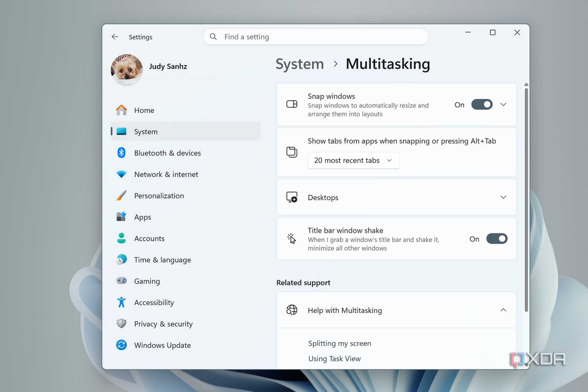The height and width of the screenshot is (392, 588).
Task: Click the Bluetooth icon in sidebar
Action: click(122, 153)
